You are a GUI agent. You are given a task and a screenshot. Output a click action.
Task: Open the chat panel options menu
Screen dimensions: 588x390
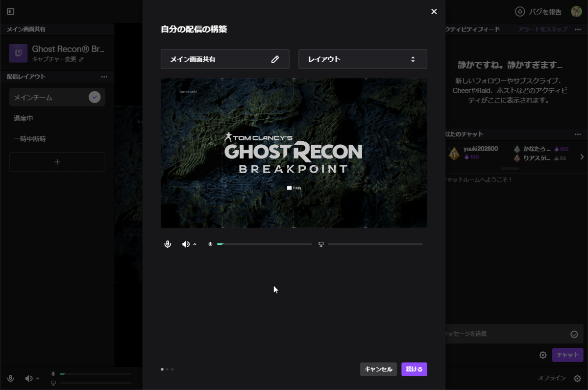[578, 134]
